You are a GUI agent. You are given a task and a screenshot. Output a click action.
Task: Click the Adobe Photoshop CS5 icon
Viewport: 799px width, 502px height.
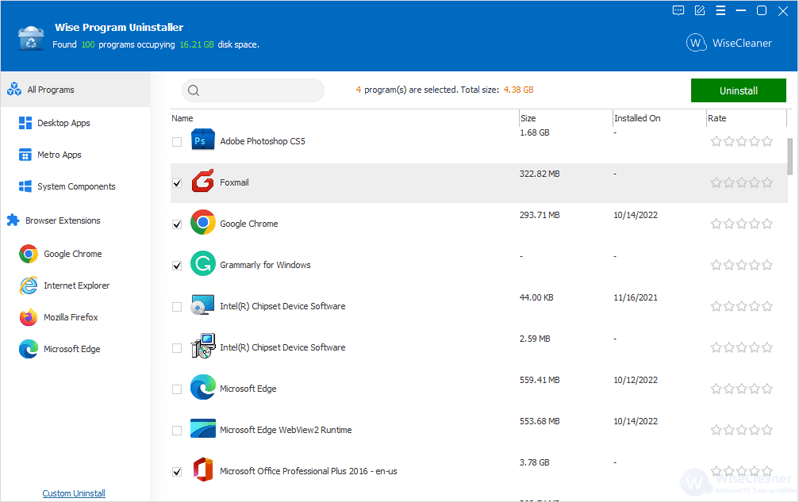pyautogui.click(x=203, y=140)
